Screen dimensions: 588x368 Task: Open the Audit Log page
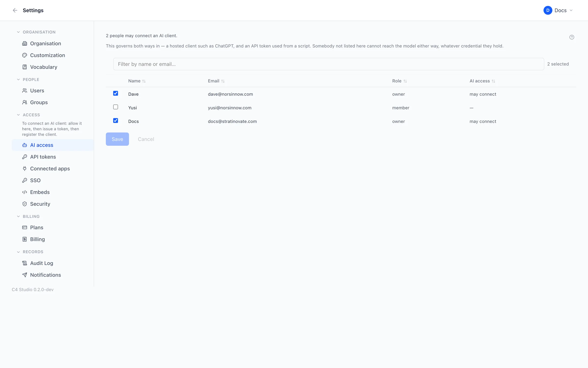pyautogui.click(x=53, y=263)
